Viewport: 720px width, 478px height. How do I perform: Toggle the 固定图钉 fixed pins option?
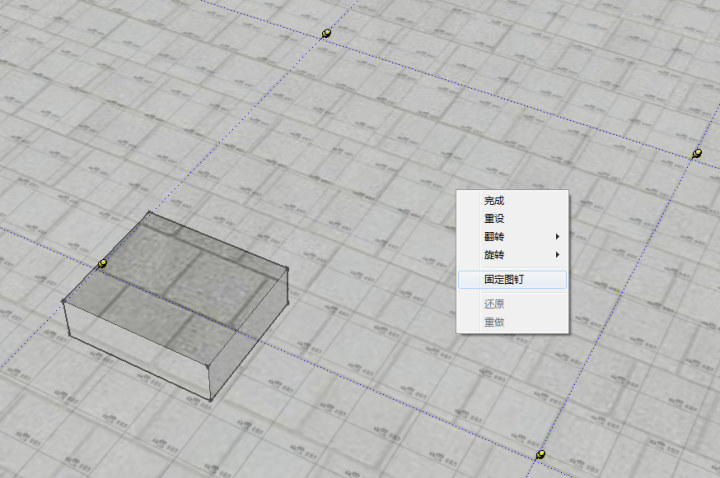512,280
